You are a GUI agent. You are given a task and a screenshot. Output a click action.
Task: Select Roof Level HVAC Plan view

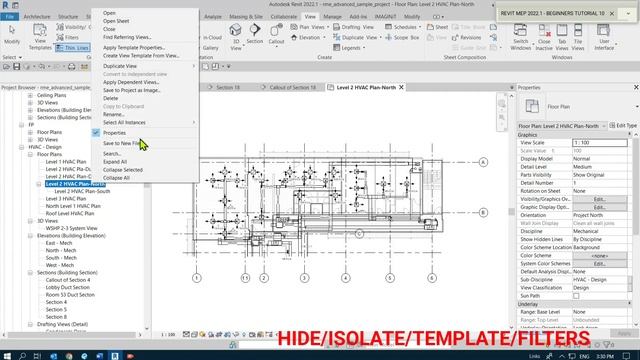pyautogui.click(x=70, y=213)
